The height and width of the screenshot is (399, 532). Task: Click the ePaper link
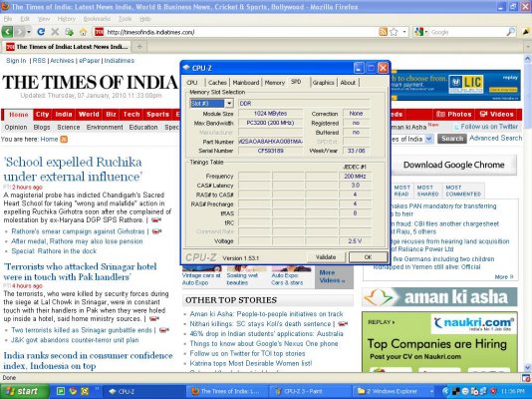pyautogui.click(x=90, y=61)
